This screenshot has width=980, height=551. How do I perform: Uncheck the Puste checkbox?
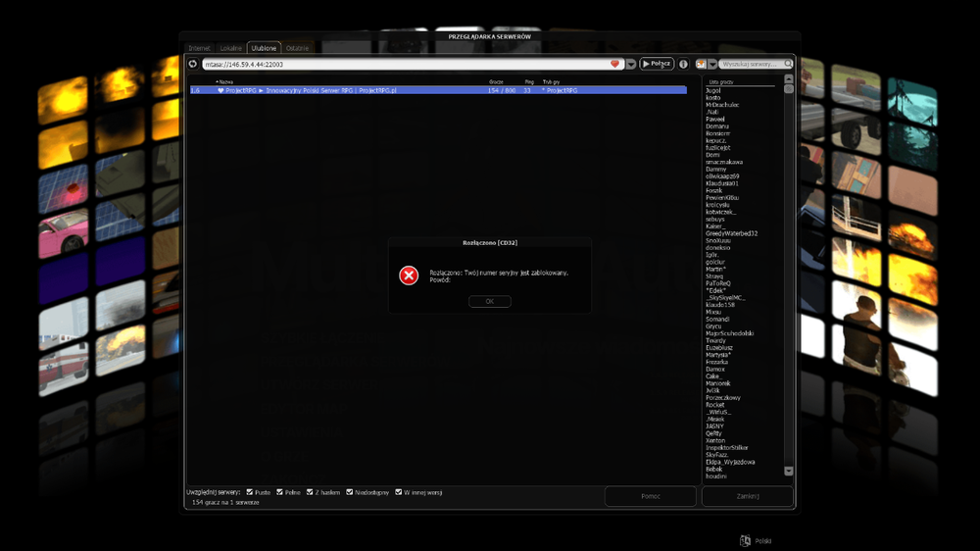[250, 492]
